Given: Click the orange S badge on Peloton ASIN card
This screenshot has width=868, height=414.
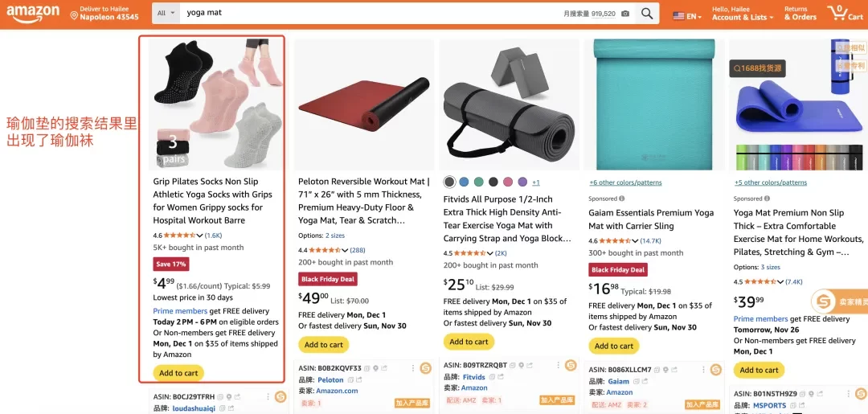Looking at the screenshot, I should (425, 368).
